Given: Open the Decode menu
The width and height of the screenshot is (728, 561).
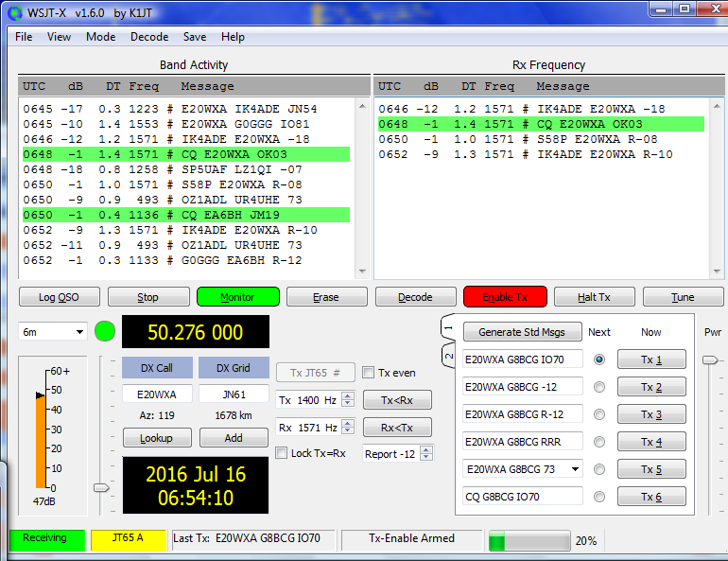Looking at the screenshot, I should click(149, 37).
